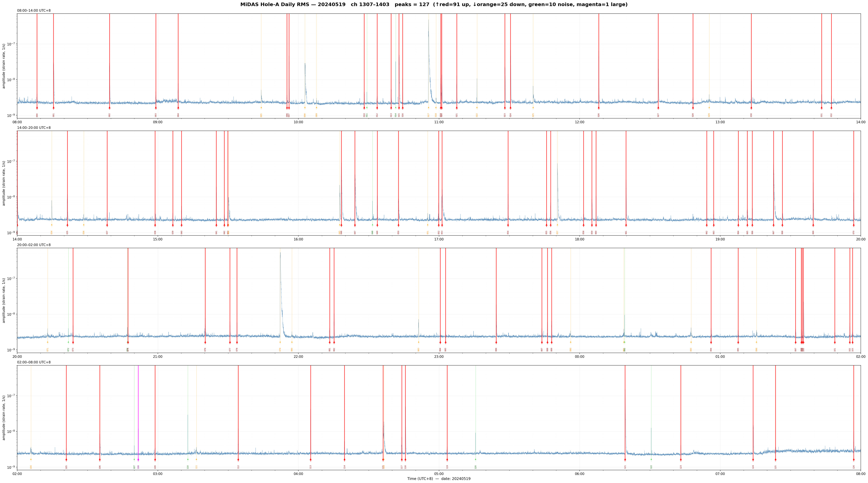Choose the red peak label 038
Image resolution: width=868 pixels, height=483 pixels.
click(155, 232)
